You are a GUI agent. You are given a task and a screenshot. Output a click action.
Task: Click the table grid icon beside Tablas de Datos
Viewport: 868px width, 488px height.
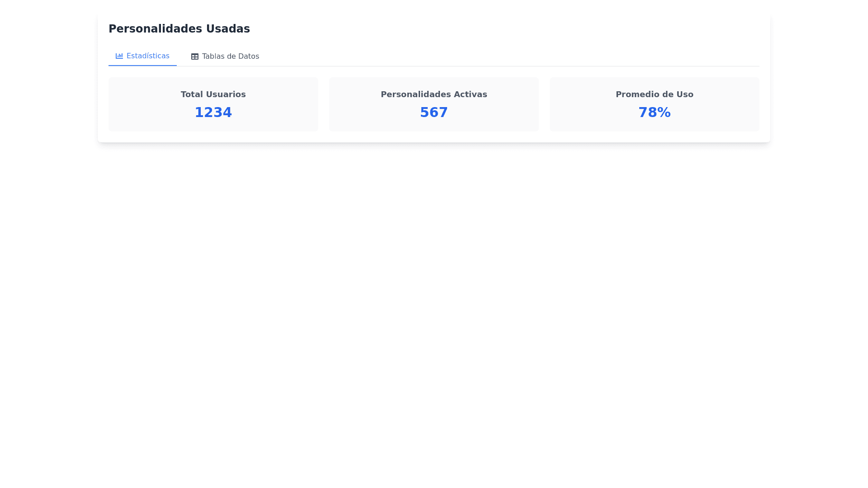[x=194, y=56]
